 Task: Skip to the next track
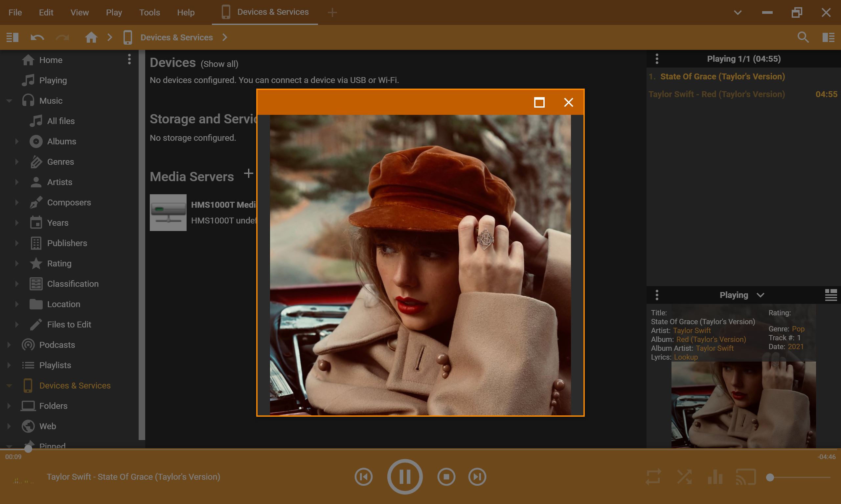coord(477,477)
